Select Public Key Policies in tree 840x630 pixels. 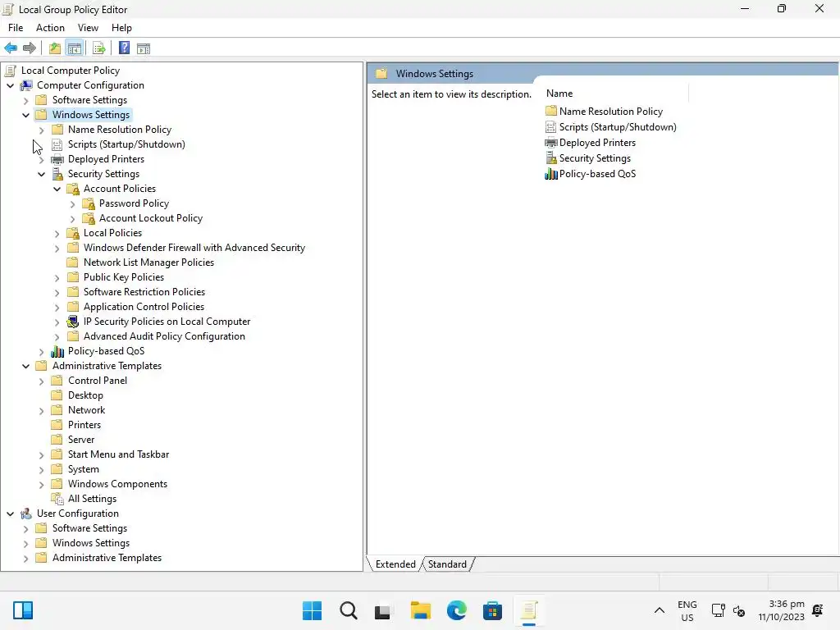tap(124, 277)
